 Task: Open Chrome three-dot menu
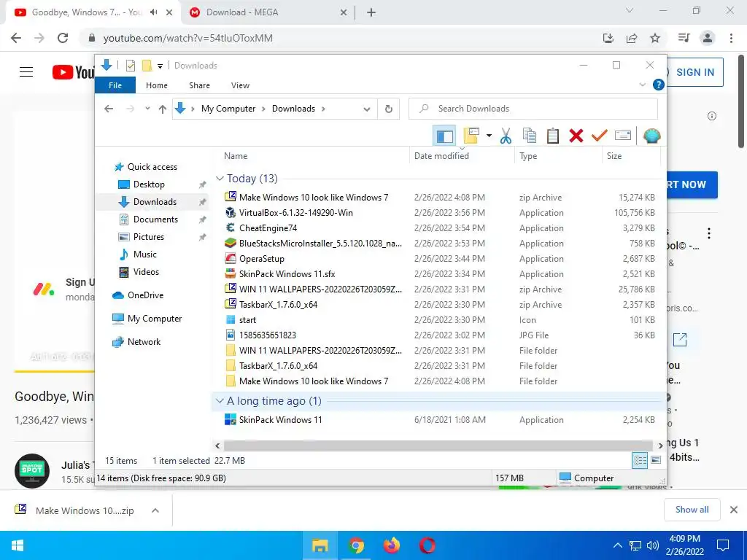pyautogui.click(x=731, y=38)
